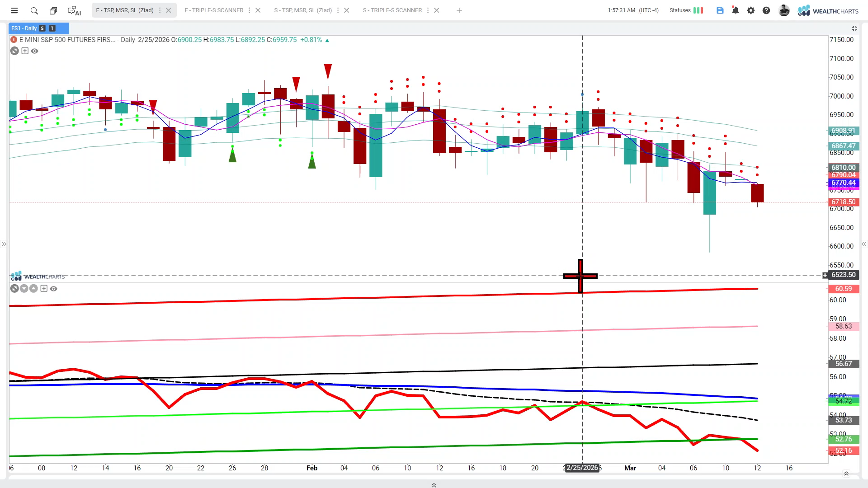This screenshot has height=488, width=868.
Task: Click the search magnifier icon
Action: 34,10
